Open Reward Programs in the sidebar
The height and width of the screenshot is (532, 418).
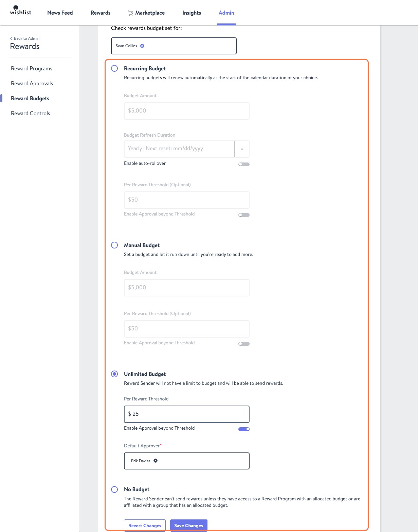pyautogui.click(x=31, y=68)
